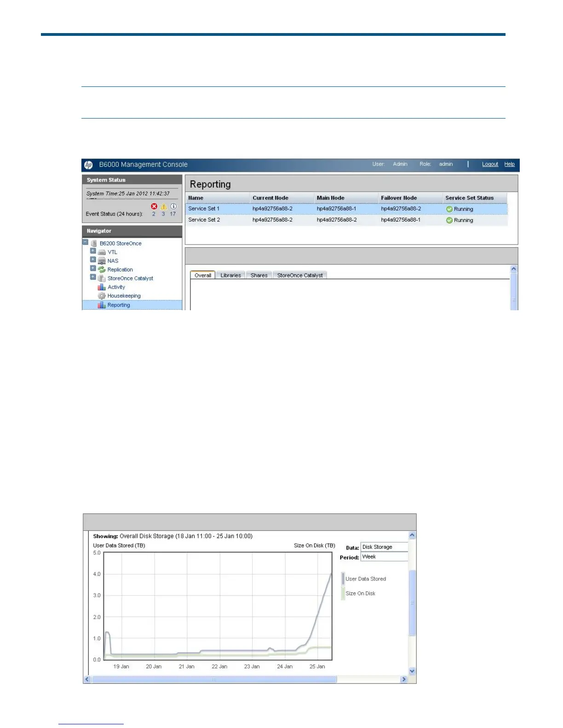Expand the VTL tree node
563x728 pixels.
[93, 251]
